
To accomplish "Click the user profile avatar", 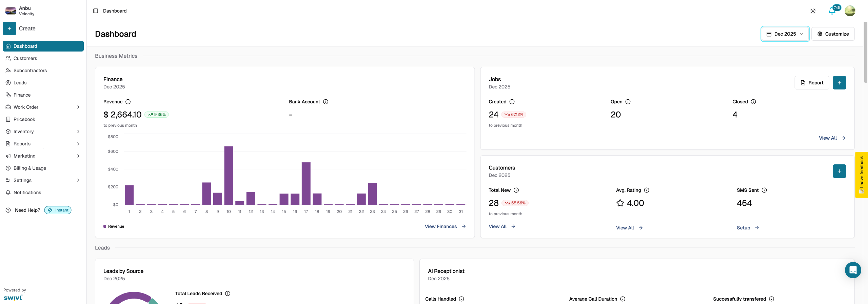I will [x=850, y=11].
